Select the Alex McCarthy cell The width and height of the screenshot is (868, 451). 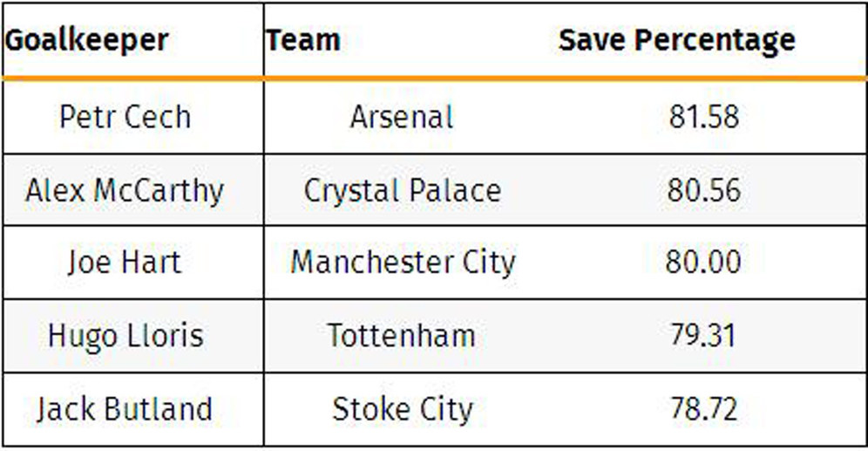click(125, 190)
